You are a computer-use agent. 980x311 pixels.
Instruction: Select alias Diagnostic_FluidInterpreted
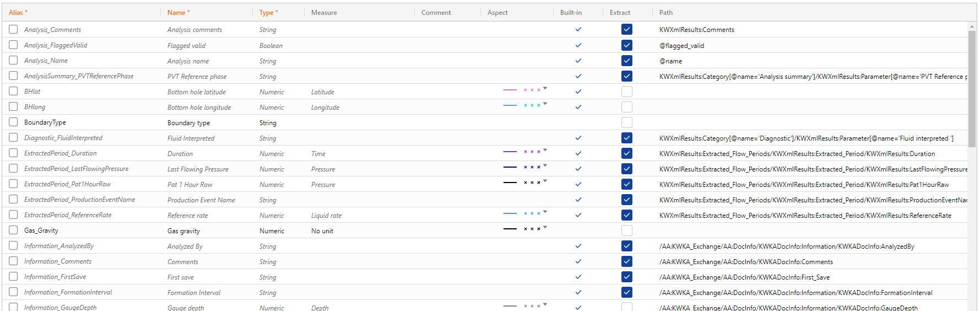pos(63,138)
